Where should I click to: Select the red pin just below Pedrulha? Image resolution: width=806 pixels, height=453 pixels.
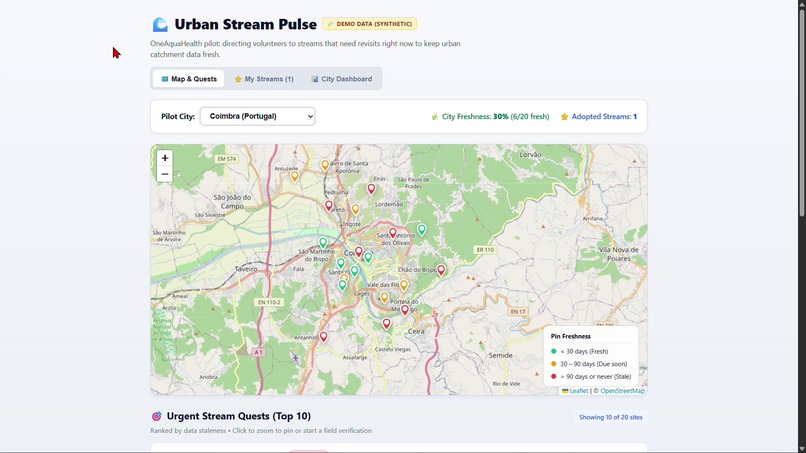pos(329,206)
